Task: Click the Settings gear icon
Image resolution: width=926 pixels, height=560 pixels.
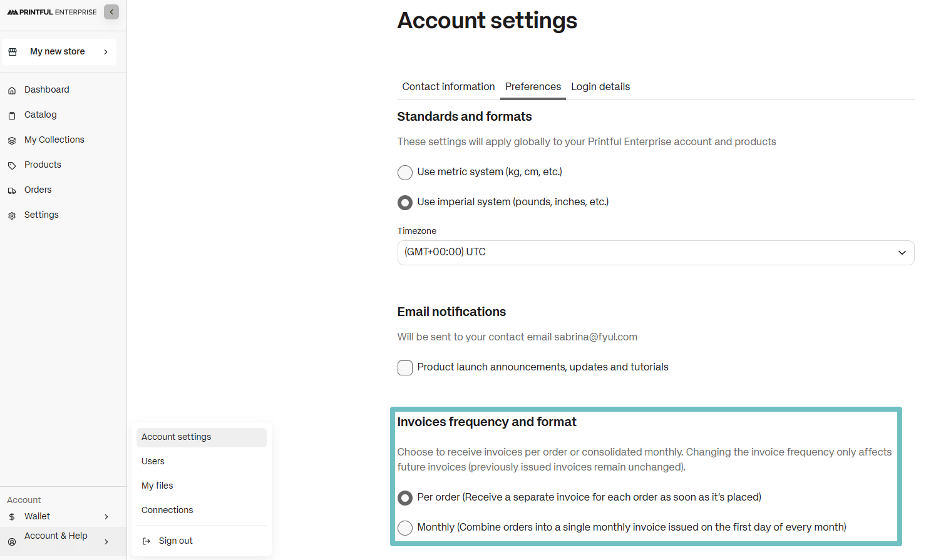Action: [x=12, y=216]
